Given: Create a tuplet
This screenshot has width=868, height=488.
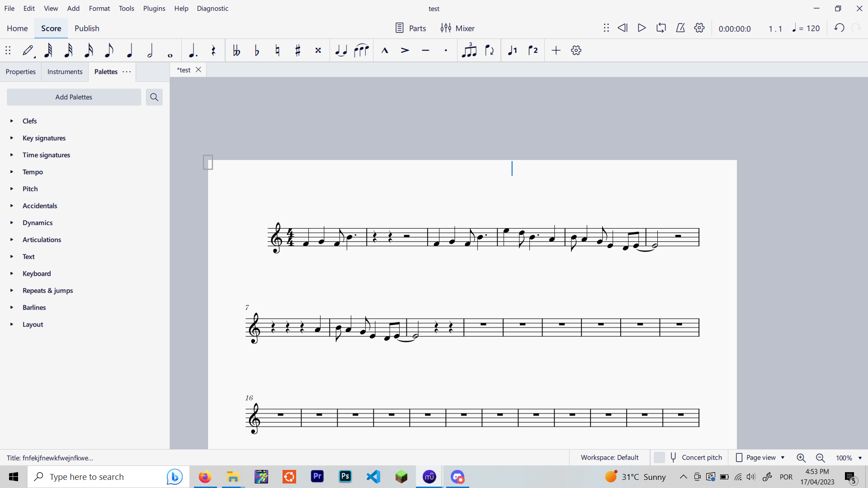Looking at the screenshot, I should pyautogui.click(x=469, y=50).
